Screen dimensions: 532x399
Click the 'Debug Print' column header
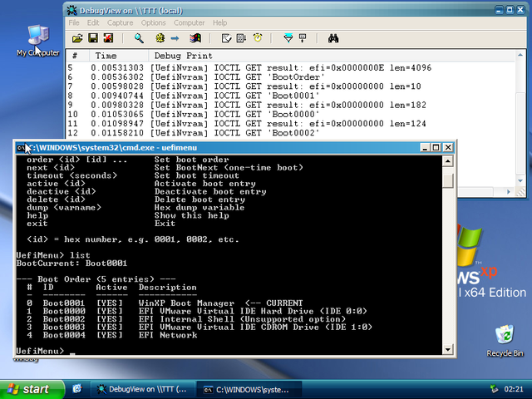tap(332, 56)
